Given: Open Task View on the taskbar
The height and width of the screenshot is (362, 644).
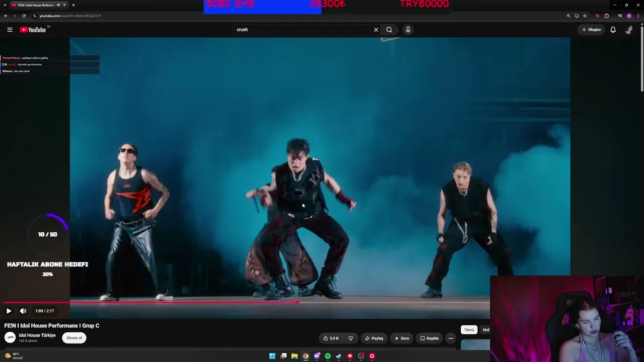Looking at the screenshot, I should 283,356.
